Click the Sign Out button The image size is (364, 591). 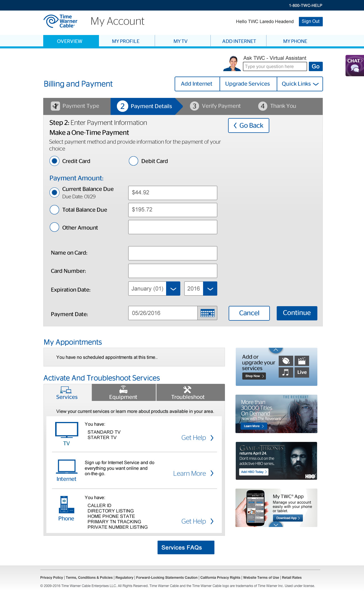tap(311, 22)
